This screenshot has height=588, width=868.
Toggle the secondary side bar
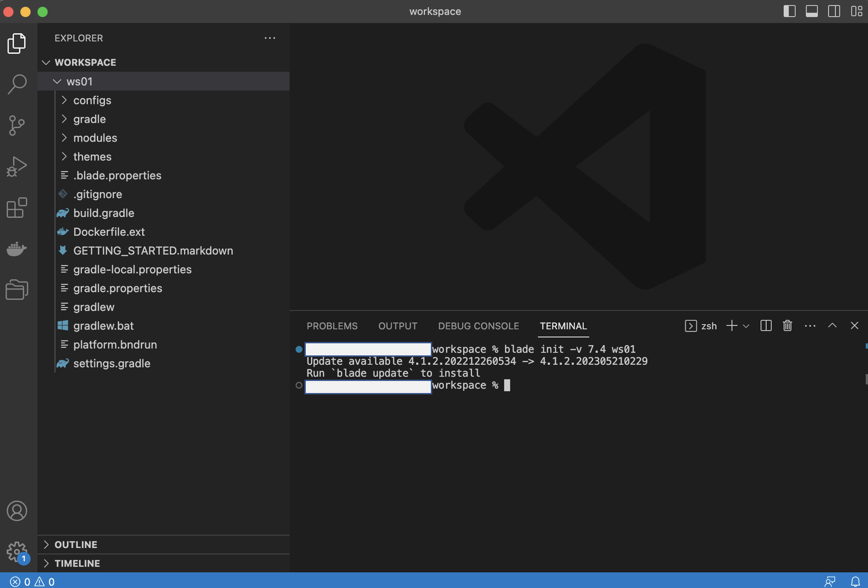pyautogui.click(x=834, y=11)
